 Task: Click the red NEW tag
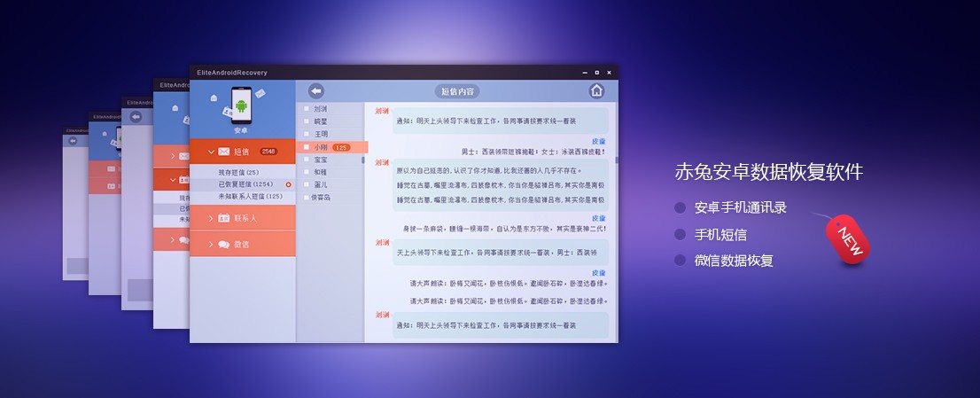point(847,238)
